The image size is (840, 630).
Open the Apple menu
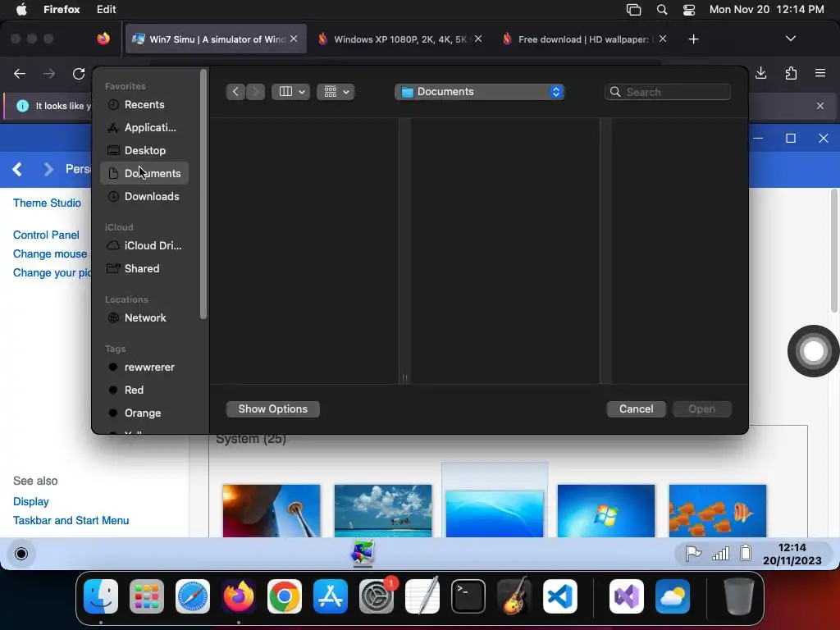pyautogui.click(x=21, y=10)
